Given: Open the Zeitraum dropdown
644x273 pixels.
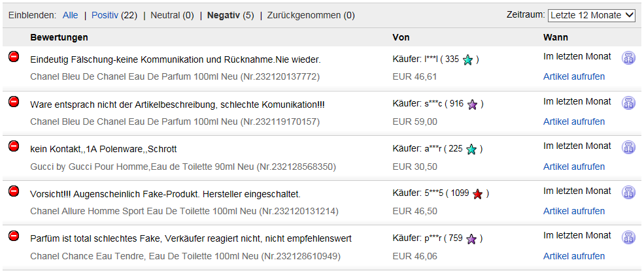Looking at the screenshot, I should [x=592, y=15].
